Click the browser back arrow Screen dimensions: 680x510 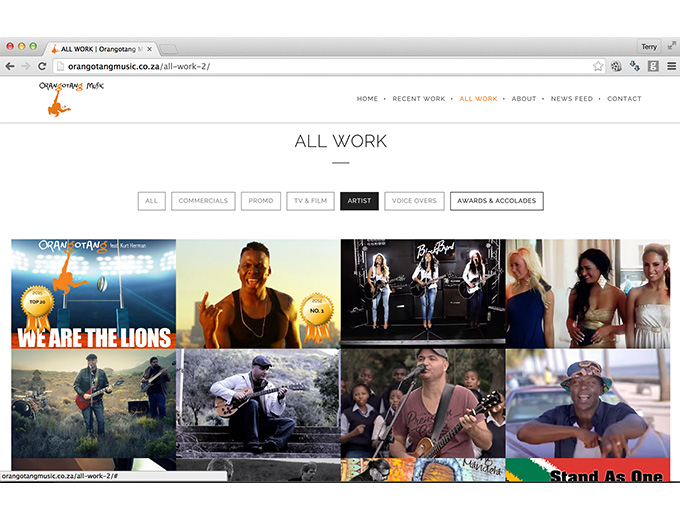click(10, 66)
